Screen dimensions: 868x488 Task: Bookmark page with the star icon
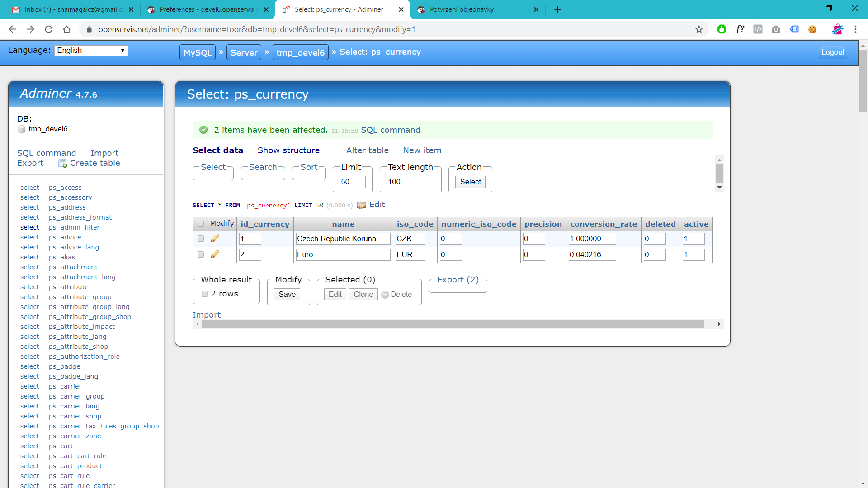point(699,29)
